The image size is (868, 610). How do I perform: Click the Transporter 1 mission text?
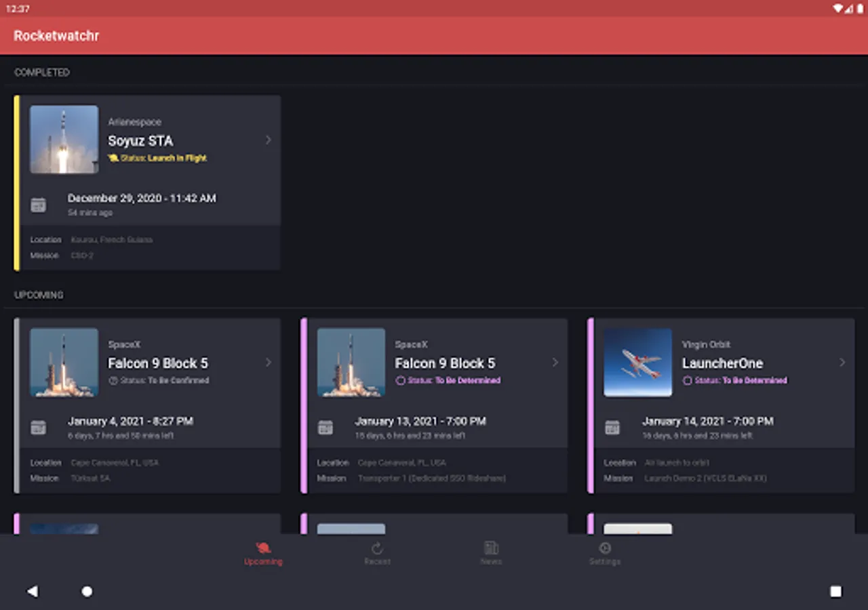click(432, 479)
